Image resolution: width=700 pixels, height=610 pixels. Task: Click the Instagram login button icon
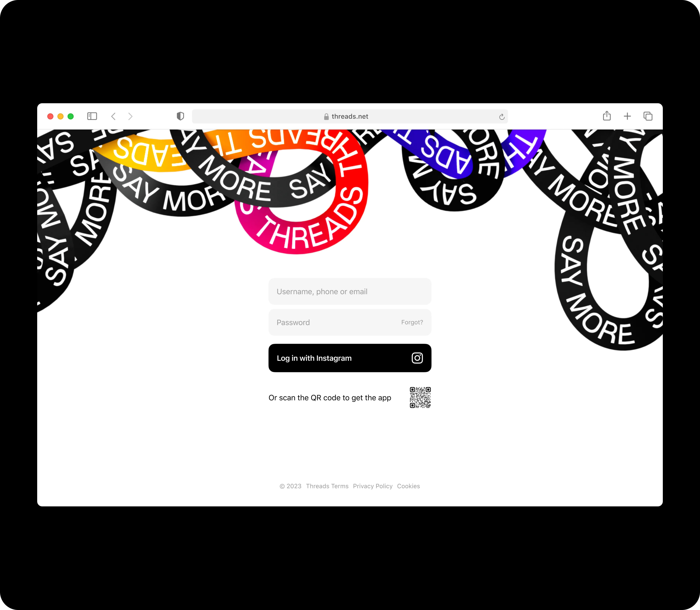[417, 358]
